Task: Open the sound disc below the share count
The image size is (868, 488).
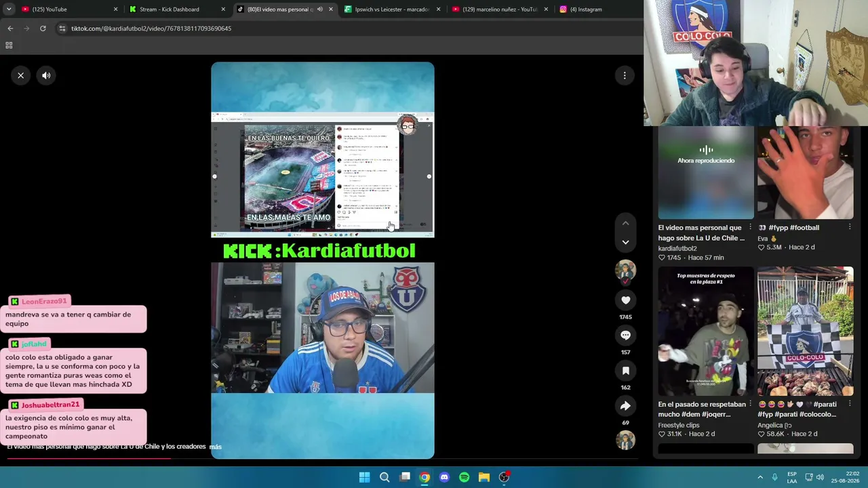Action: [x=625, y=440]
